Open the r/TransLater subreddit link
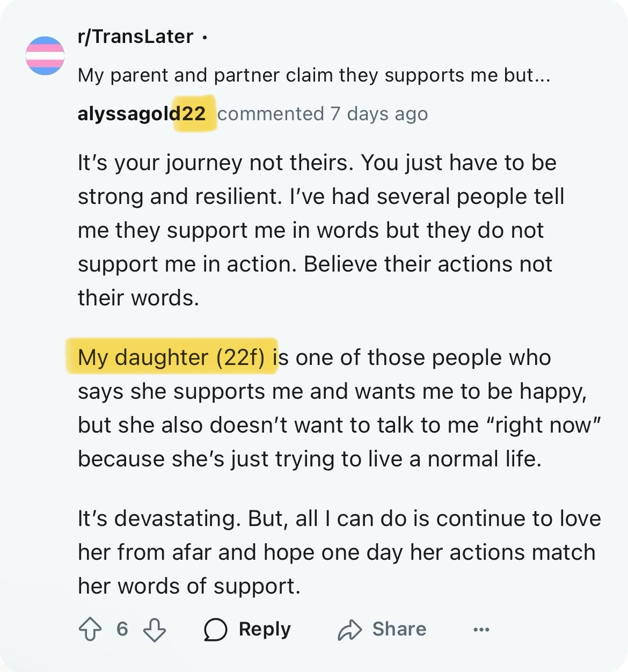This screenshot has width=628, height=672. point(135,36)
